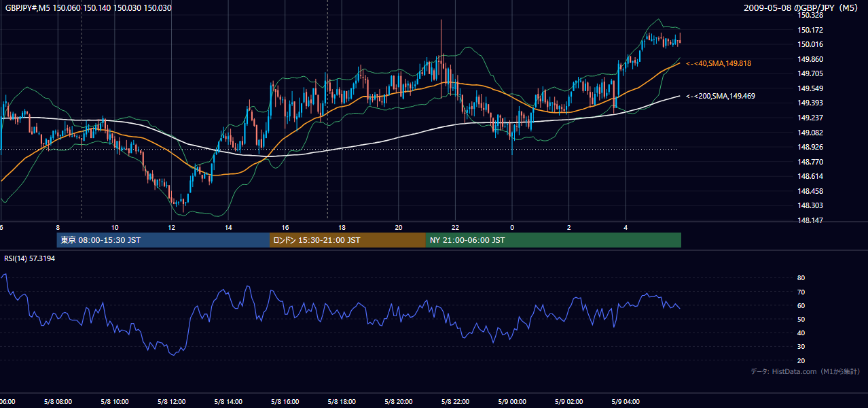Select the 5/8 22:00 date label
Viewport: 868px width, 408px height.
coord(455,402)
